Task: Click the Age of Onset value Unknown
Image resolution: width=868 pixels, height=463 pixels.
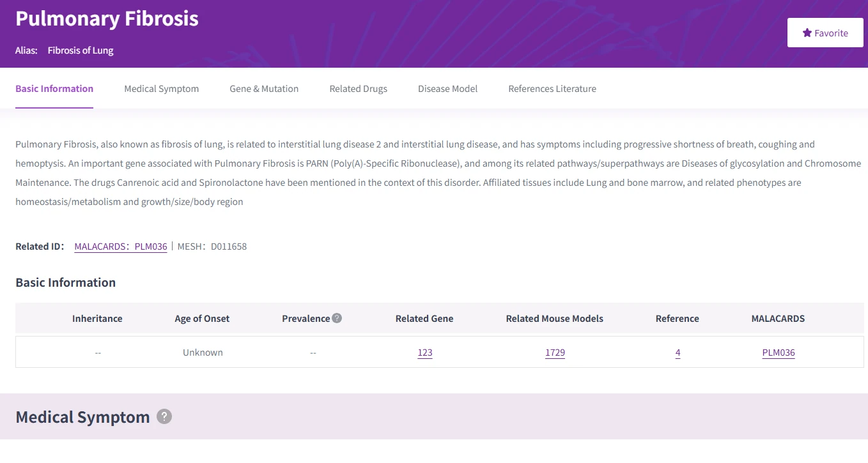Action: (x=203, y=352)
